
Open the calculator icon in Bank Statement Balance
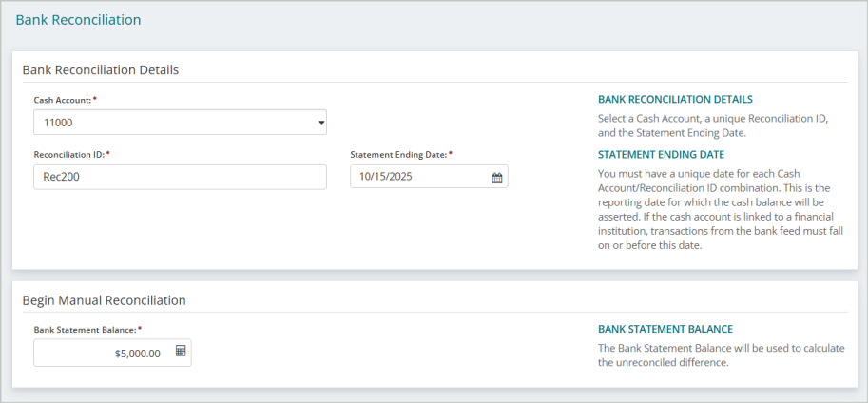pyautogui.click(x=181, y=352)
